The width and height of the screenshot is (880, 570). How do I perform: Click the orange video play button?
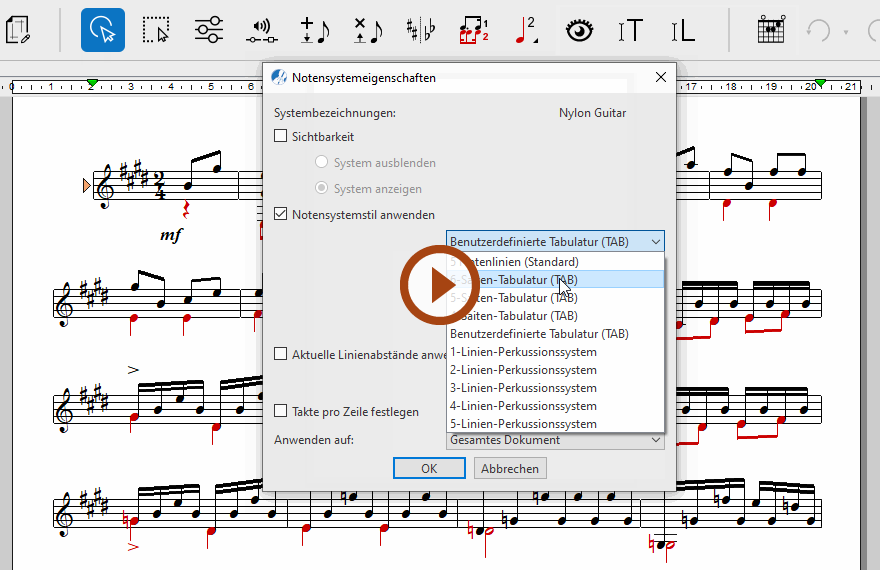(x=440, y=285)
